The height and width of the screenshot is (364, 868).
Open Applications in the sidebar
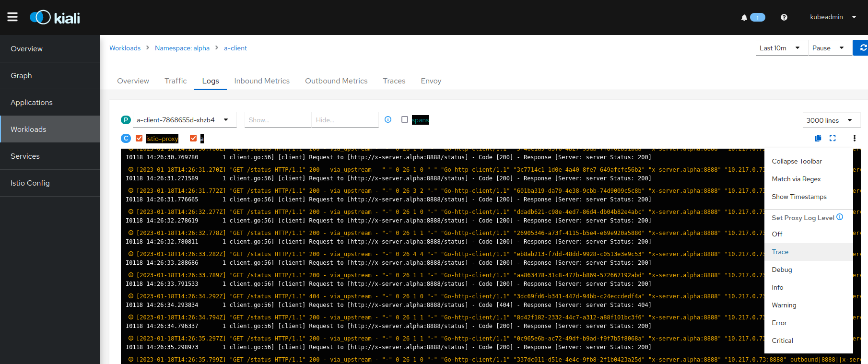[50, 102]
